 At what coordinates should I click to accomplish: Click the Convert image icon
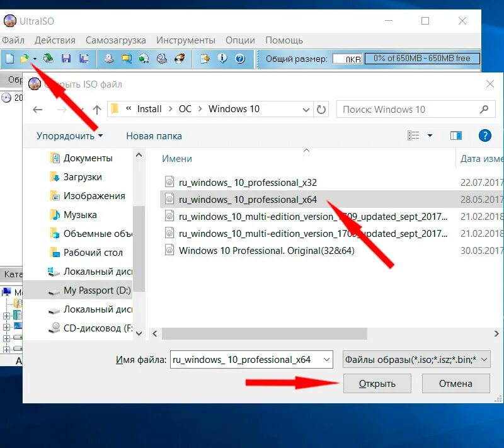click(x=144, y=59)
